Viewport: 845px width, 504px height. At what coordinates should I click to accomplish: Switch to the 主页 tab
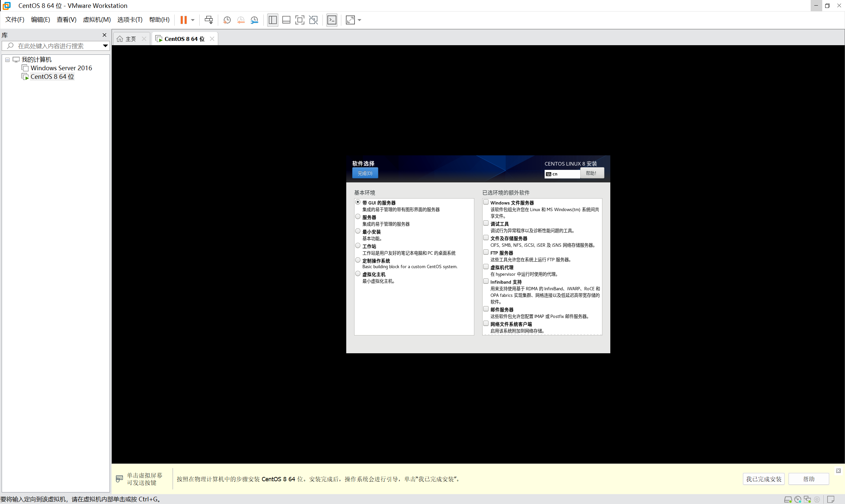[130, 38]
